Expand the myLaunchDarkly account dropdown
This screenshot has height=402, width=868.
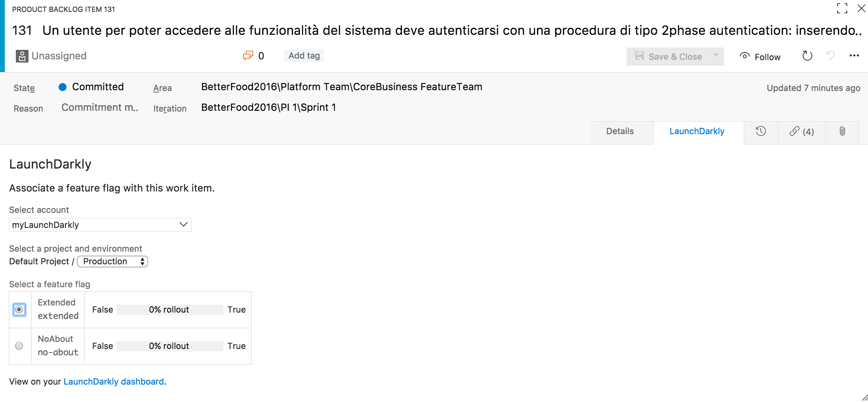[x=100, y=225]
